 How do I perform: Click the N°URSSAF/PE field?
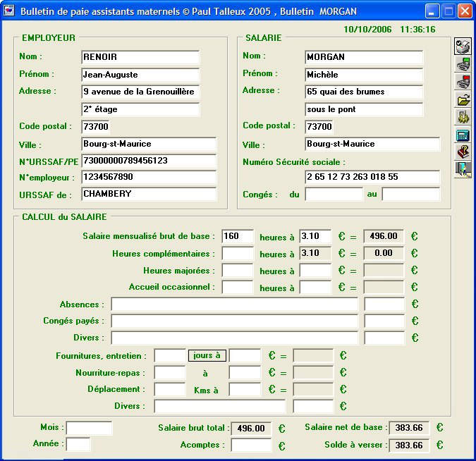[149, 161]
